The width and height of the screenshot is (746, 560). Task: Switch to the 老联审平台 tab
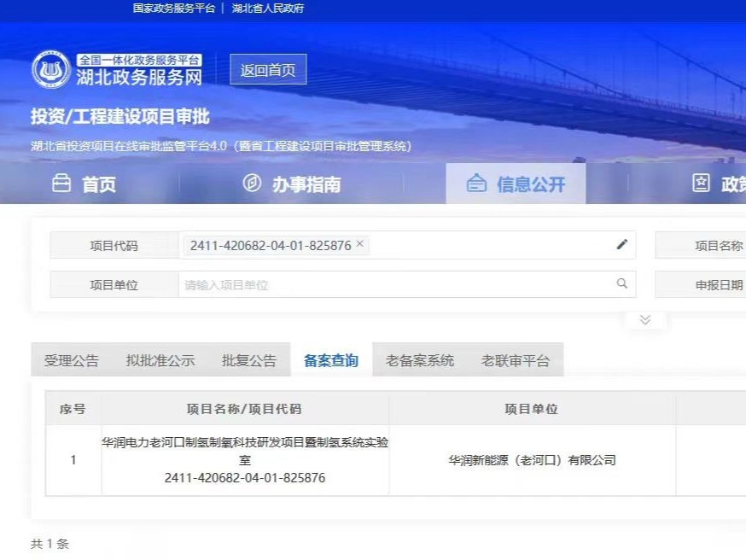pyautogui.click(x=516, y=360)
